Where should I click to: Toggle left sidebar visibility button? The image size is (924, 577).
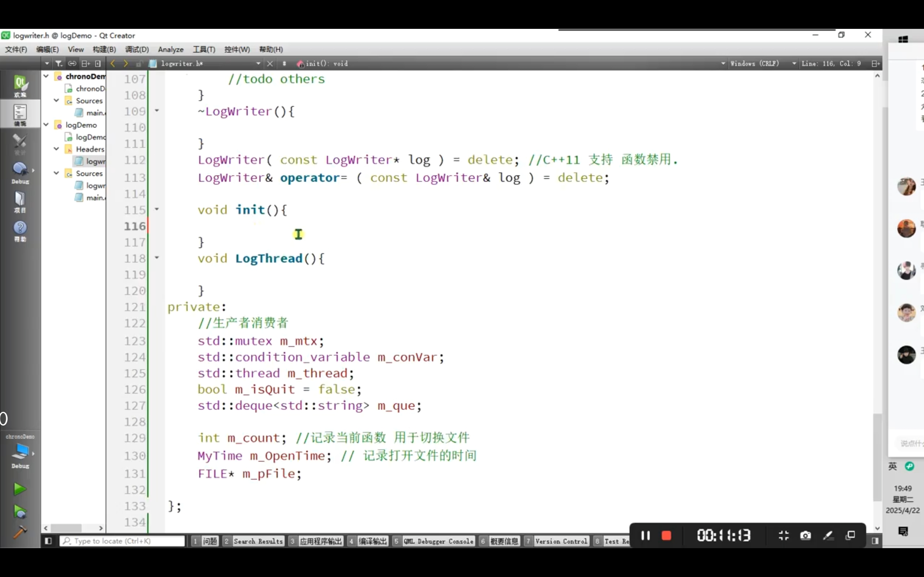pyautogui.click(x=48, y=541)
